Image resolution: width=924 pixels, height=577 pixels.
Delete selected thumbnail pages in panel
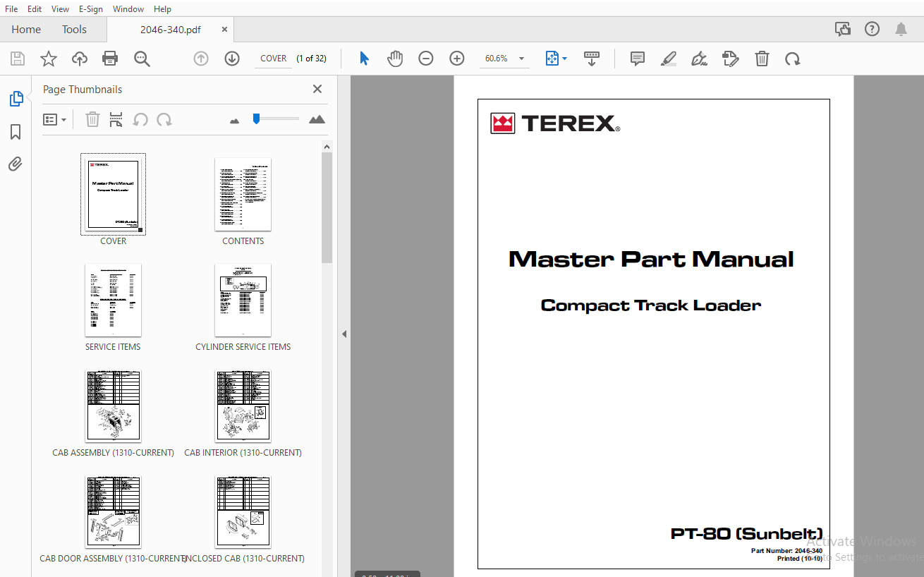point(92,119)
